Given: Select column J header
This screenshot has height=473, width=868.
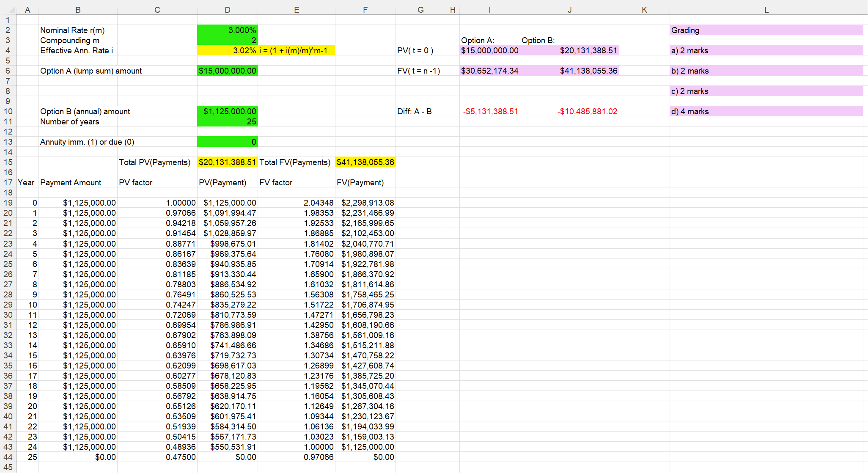Looking at the screenshot, I should point(569,10).
